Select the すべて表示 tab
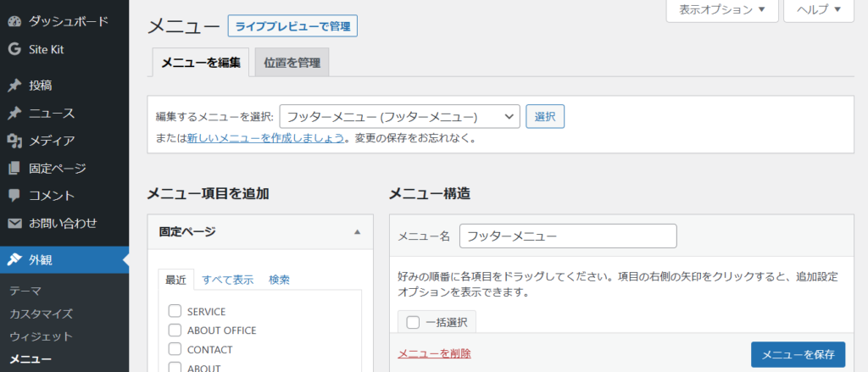Screen dimensions: 868x372 coord(227,280)
